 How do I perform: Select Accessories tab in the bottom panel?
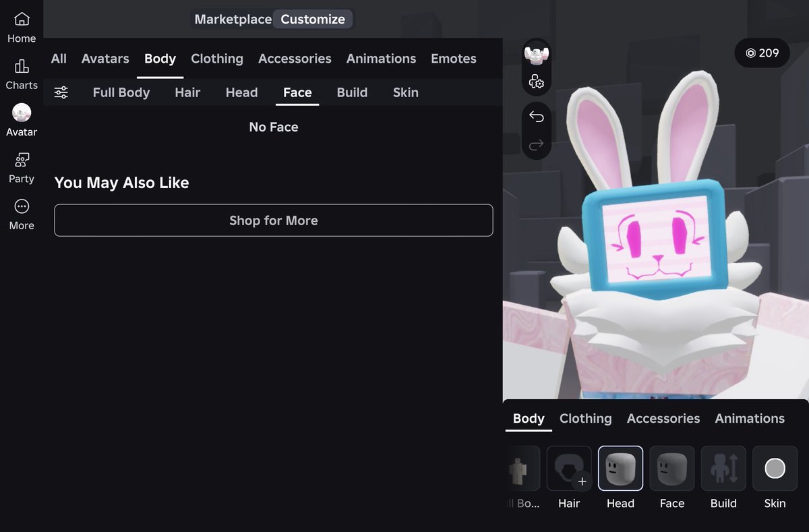tap(663, 419)
